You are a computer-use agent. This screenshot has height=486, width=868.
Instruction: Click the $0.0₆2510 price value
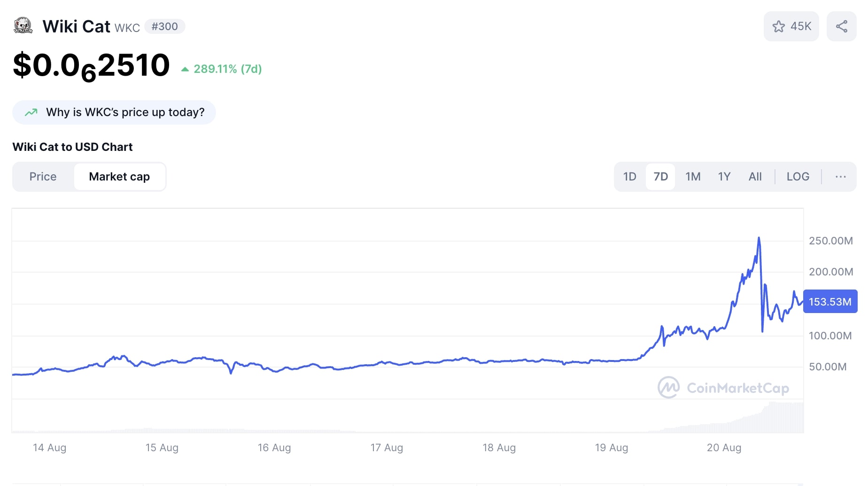pos(91,66)
